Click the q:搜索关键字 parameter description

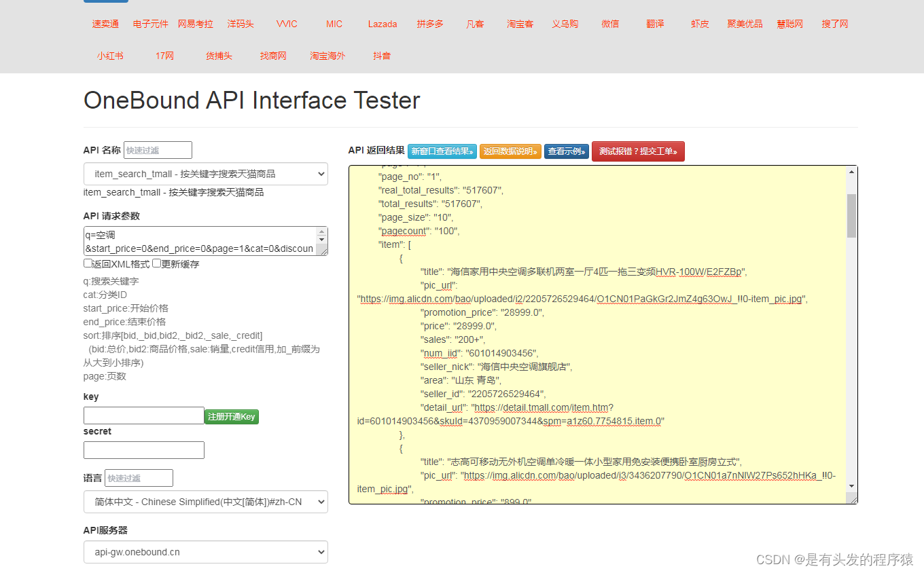pos(111,281)
